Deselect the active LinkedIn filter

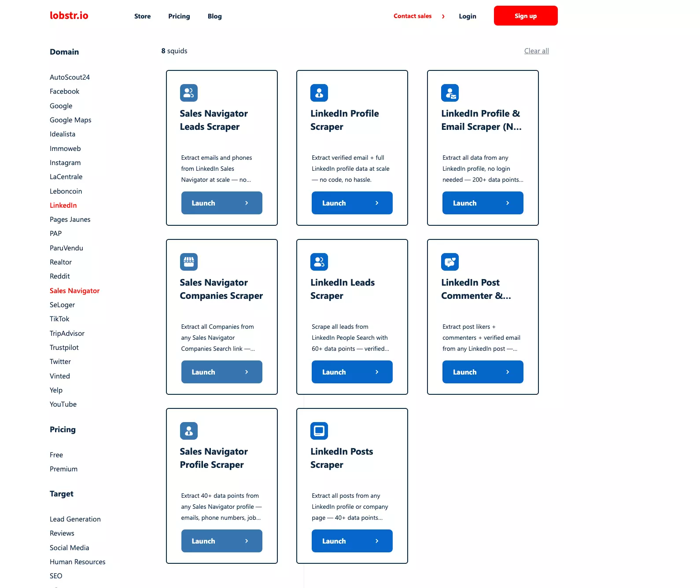pos(63,206)
